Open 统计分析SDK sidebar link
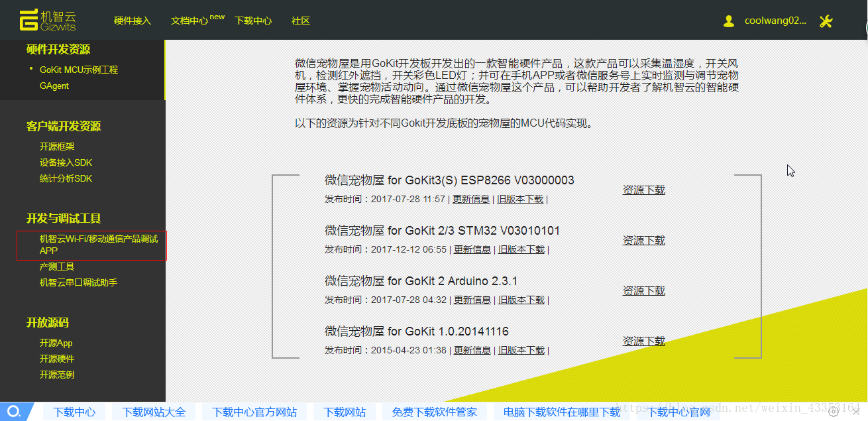Viewport: 868px width, 421px height. [66, 178]
